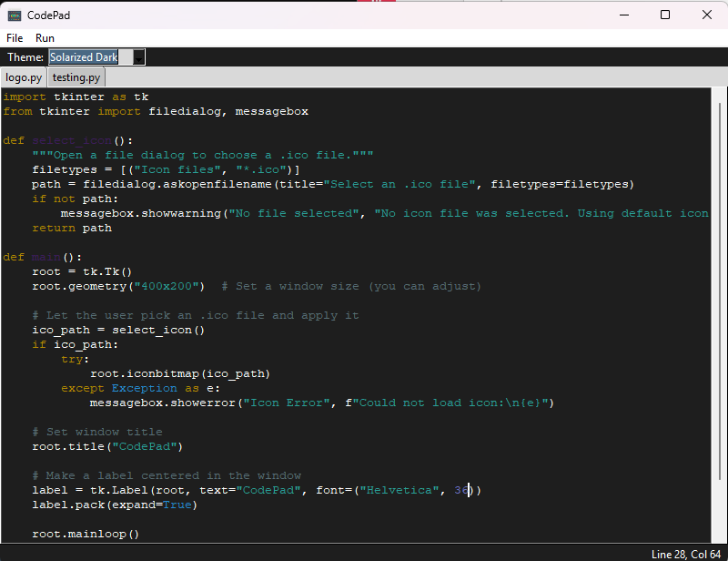Expand the Theme dropdown arrow
Screen dimensions: 728x561
[139, 57]
